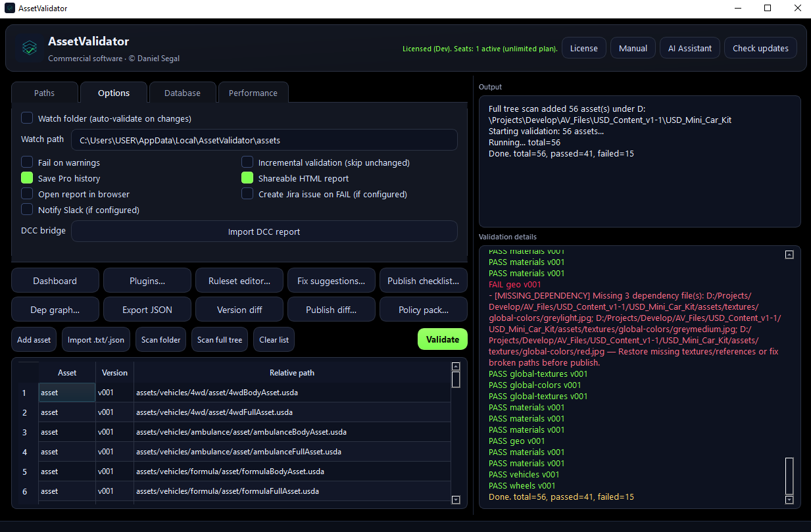This screenshot has width=811, height=532.
Task: Click the AssetValidator title bar app icon
Action: (10, 8)
